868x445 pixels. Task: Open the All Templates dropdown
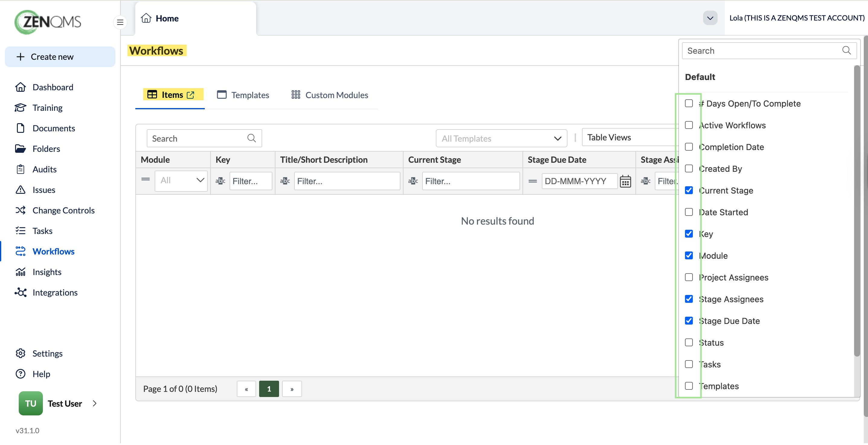point(501,139)
